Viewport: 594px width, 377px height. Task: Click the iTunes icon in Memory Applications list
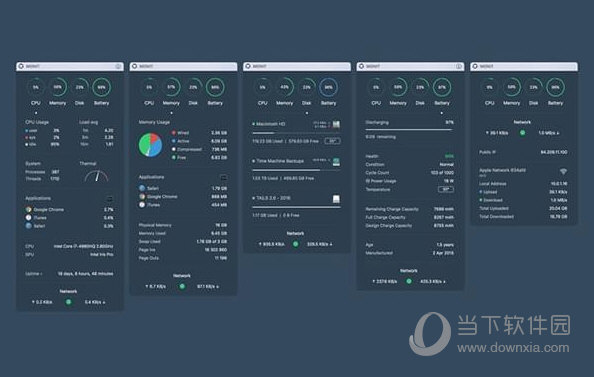(x=142, y=205)
